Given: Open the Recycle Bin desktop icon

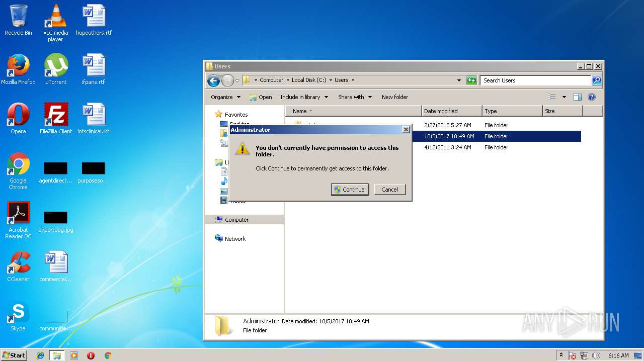Looking at the screenshot, I should click(18, 20).
